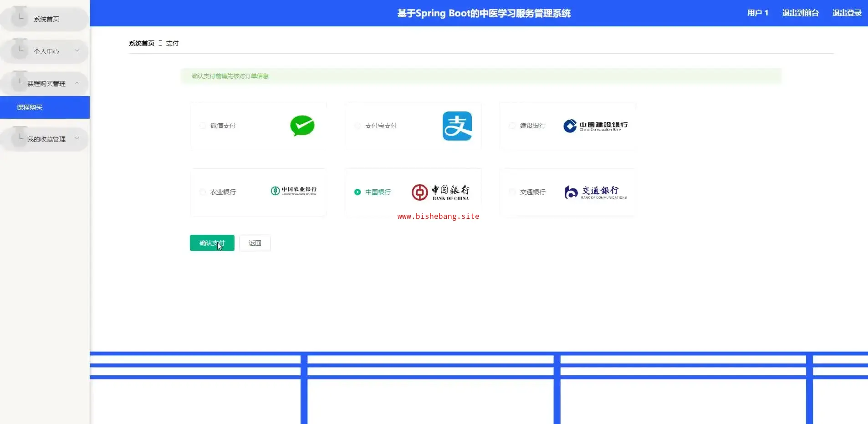Open the 个人中心 sidebar menu
This screenshot has height=424, width=868.
pos(45,51)
